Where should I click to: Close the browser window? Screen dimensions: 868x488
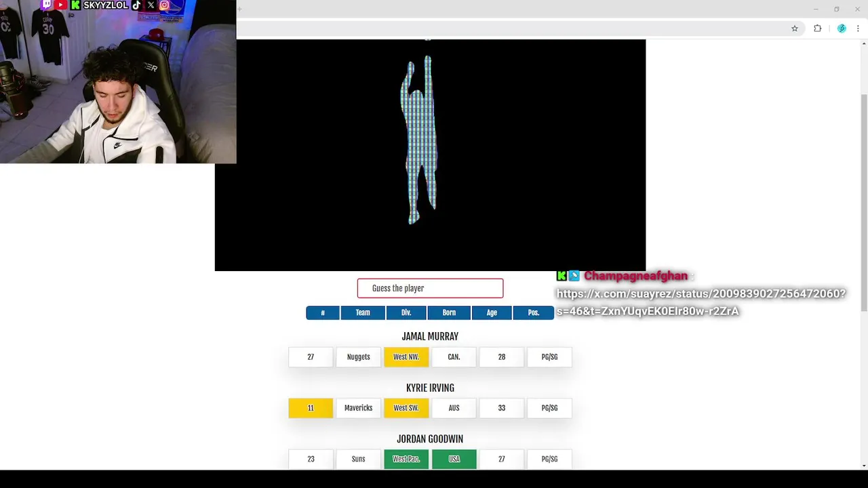[x=857, y=9]
